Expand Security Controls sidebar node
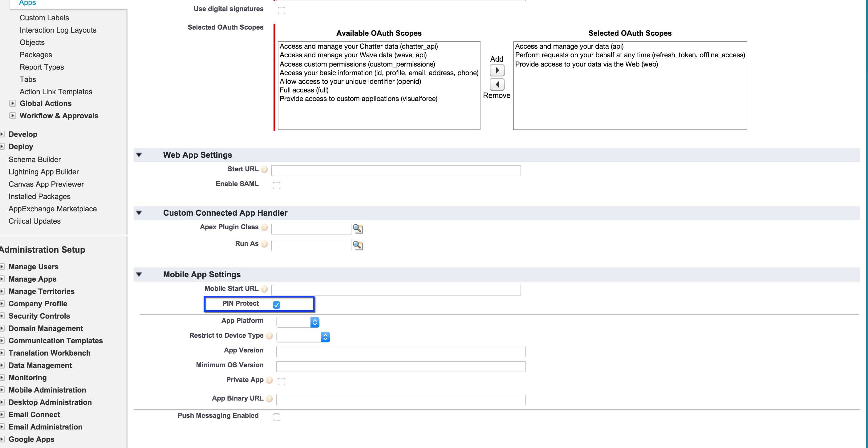 pyautogui.click(x=2, y=316)
